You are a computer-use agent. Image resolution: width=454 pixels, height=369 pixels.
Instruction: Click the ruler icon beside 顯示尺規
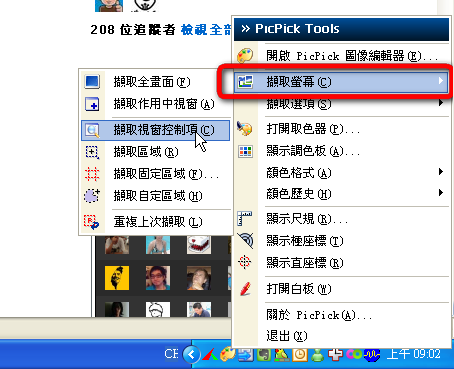click(245, 218)
